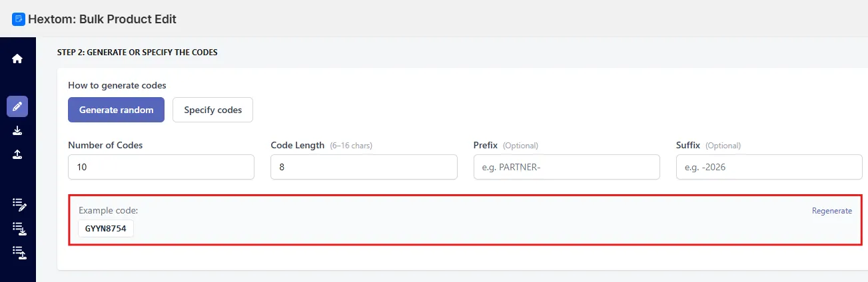This screenshot has width=868, height=282.
Task: Click the Code Length field label
Action: click(x=297, y=145)
